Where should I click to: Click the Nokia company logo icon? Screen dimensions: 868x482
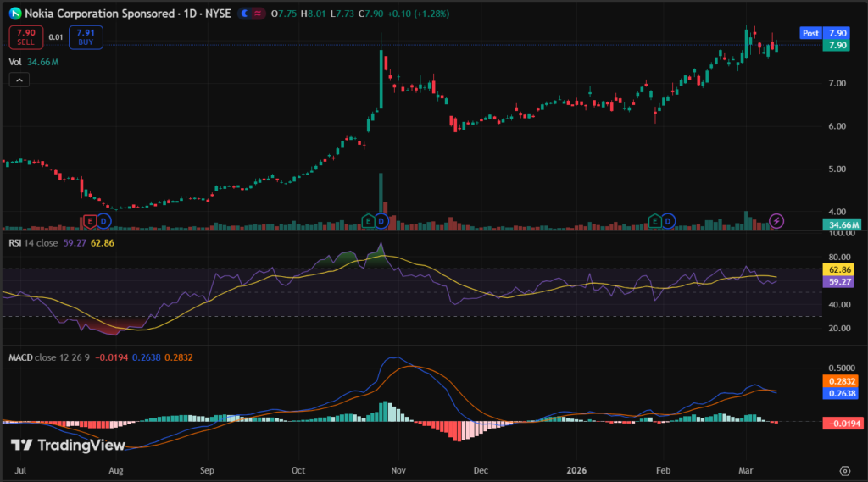pos(14,14)
